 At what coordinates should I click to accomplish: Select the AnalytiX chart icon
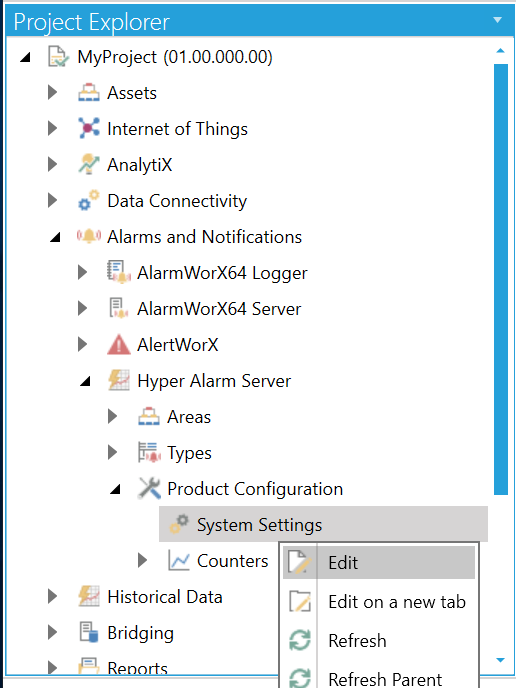click(x=89, y=165)
